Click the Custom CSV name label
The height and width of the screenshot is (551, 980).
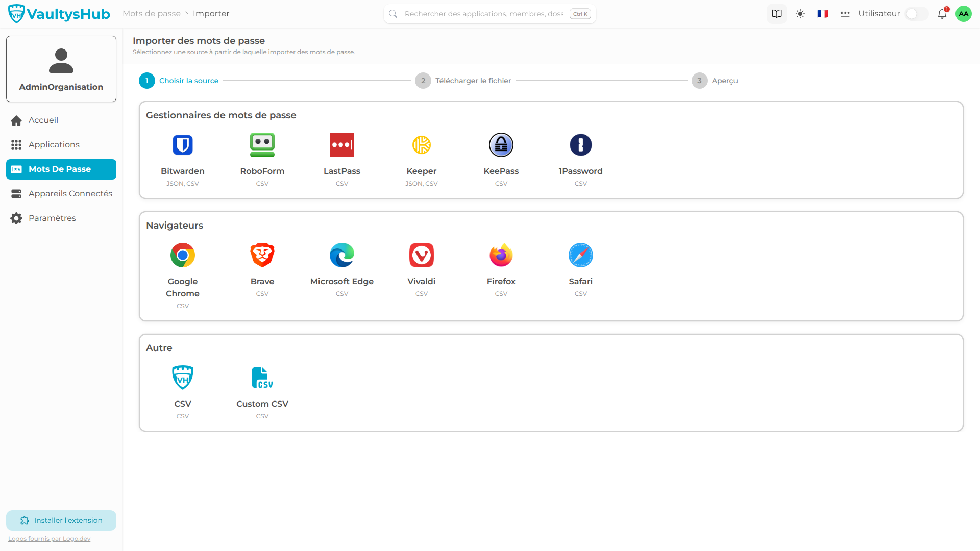[262, 404]
